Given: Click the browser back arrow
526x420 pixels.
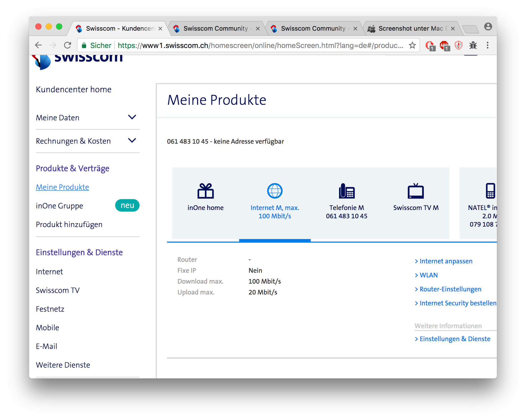Looking at the screenshot, I should 38,45.
